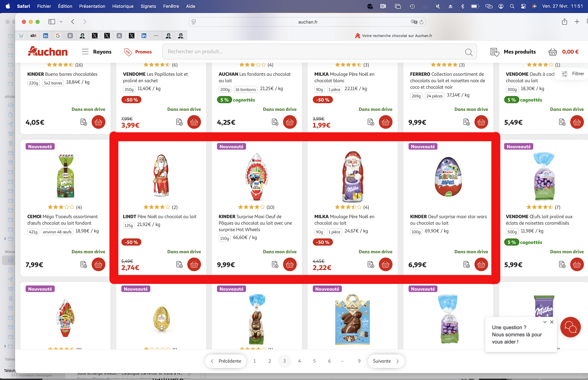Expand the Rayons hamburger menu
The width and height of the screenshot is (588, 380).
(x=85, y=51)
